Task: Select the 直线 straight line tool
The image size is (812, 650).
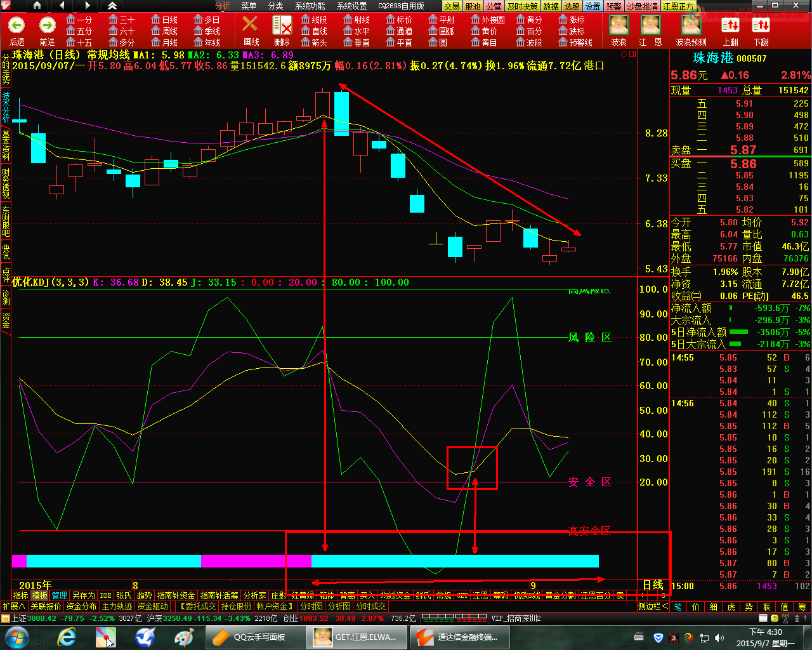Action: [x=314, y=31]
